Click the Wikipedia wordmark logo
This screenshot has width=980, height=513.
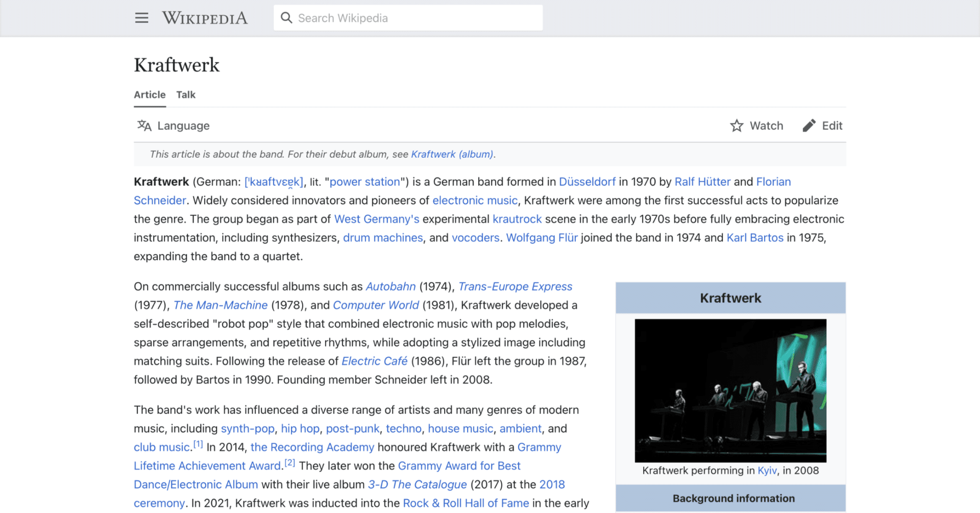click(x=205, y=18)
